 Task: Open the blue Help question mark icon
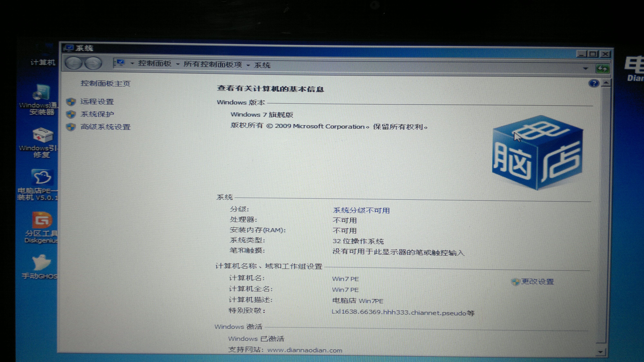click(594, 83)
